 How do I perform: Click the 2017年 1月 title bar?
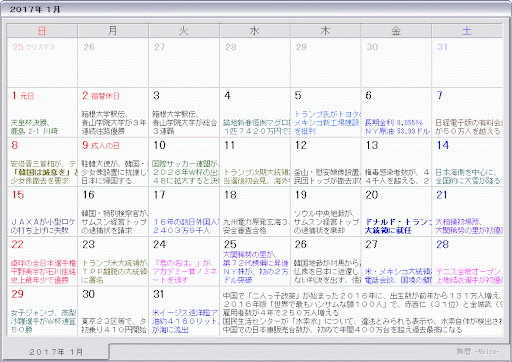(256, 9)
